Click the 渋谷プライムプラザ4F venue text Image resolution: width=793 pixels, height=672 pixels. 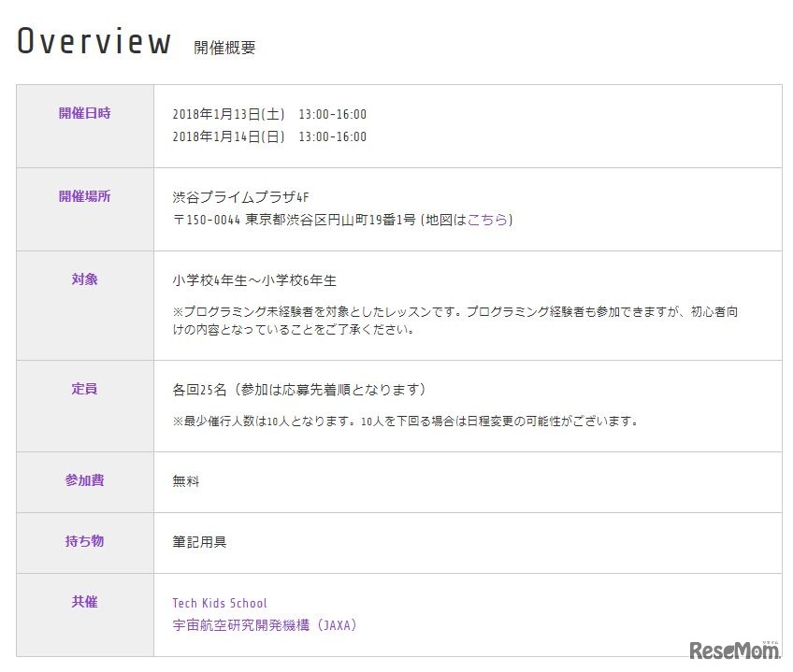(240, 196)
